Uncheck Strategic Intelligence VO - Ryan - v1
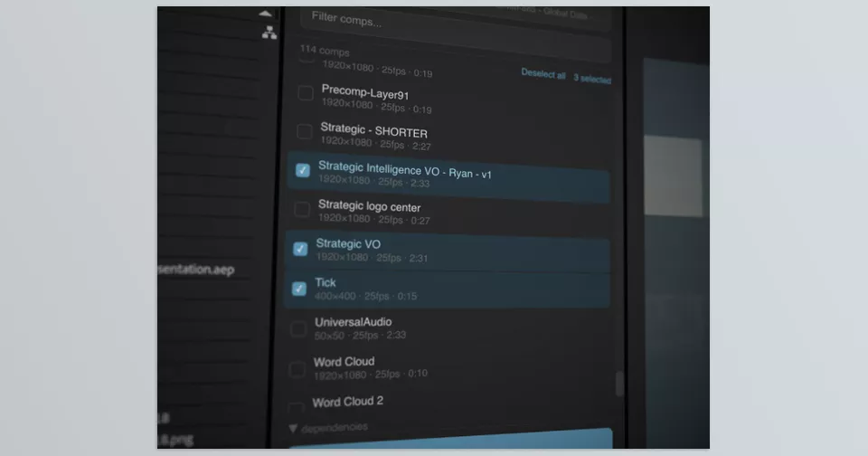868x456 pixels. 303,170
